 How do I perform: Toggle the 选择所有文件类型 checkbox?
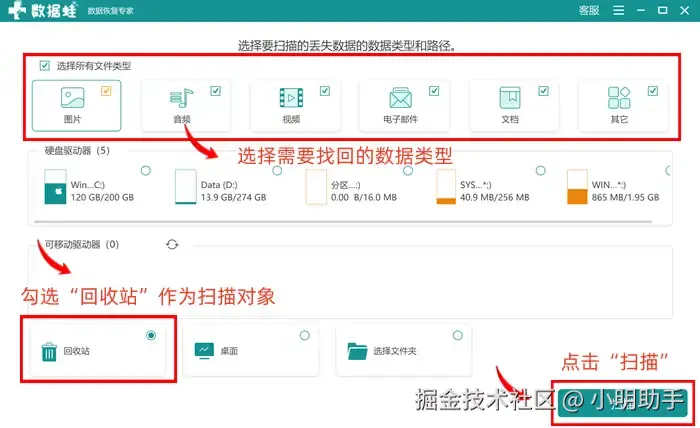[x=45, y=66]
